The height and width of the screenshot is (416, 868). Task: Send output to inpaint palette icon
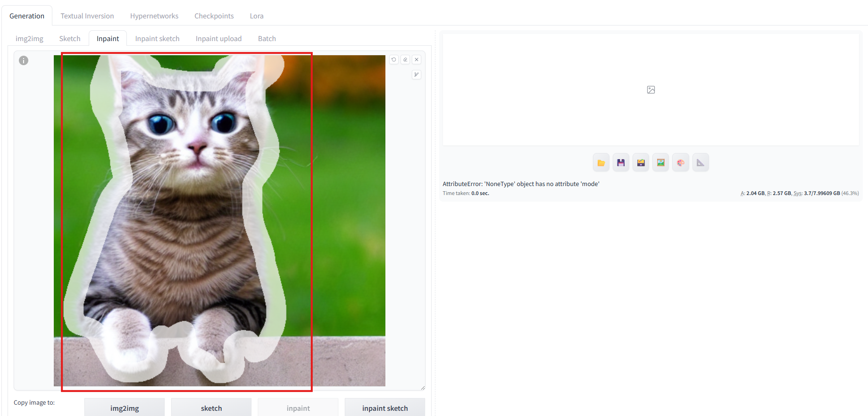point(680,163)
